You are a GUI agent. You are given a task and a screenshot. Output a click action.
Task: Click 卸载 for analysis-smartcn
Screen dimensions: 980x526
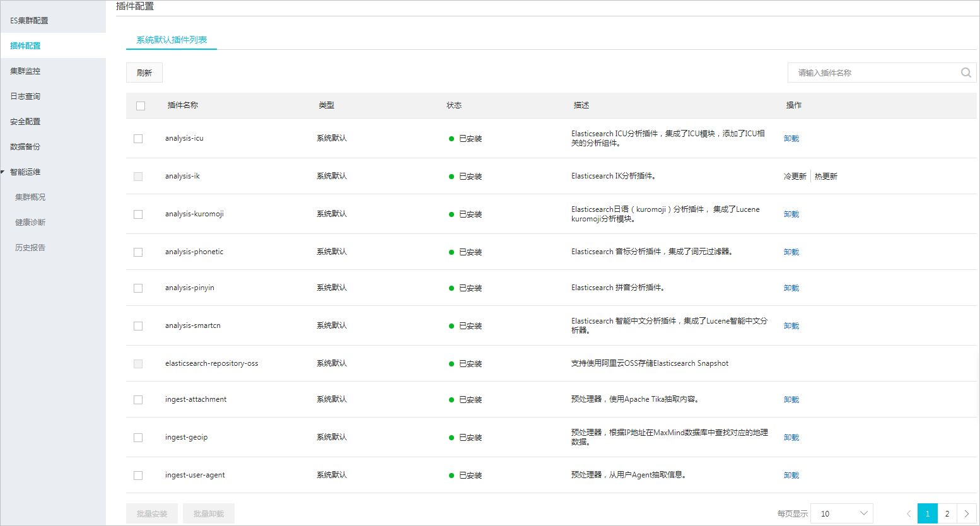(791, 325)
